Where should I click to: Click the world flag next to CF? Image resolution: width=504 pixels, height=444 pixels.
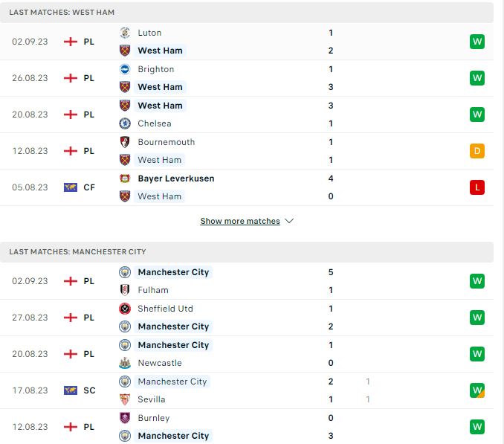(71, 187)
